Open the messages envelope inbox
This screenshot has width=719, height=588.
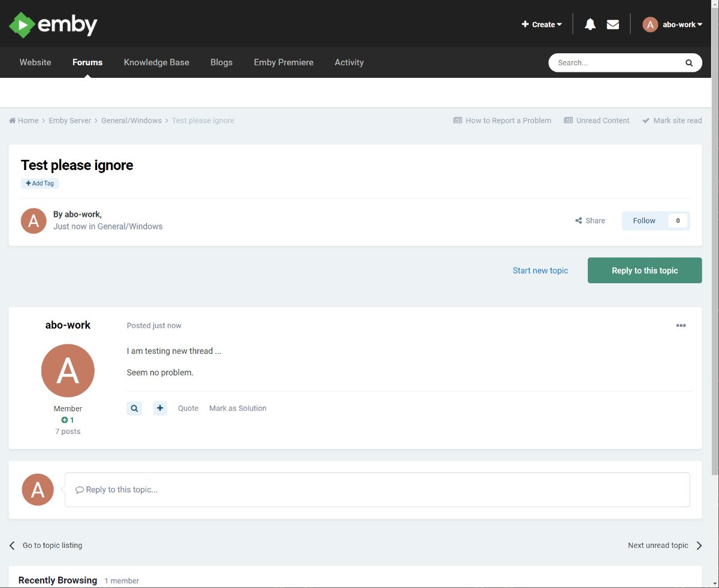612,25
